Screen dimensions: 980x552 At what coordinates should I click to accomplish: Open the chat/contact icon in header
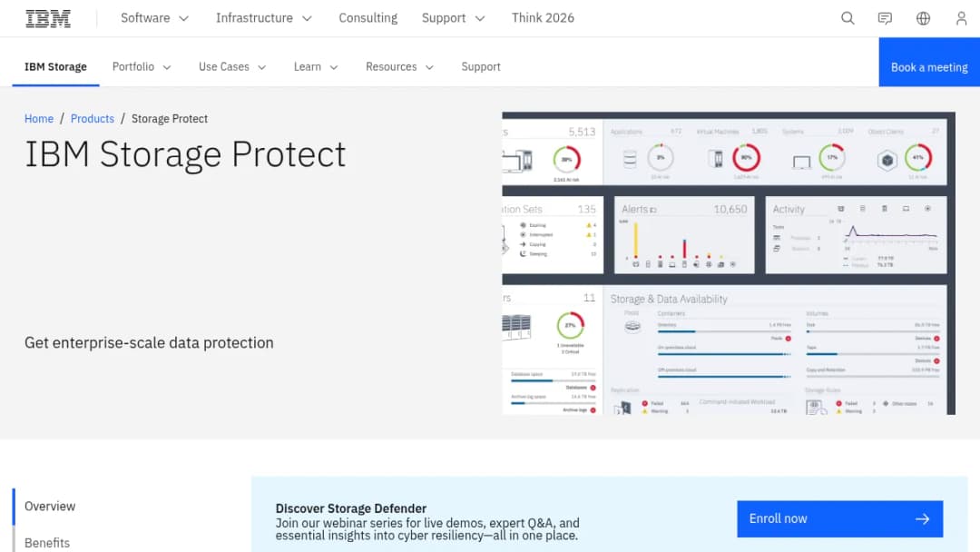click(x=885, y=18)
